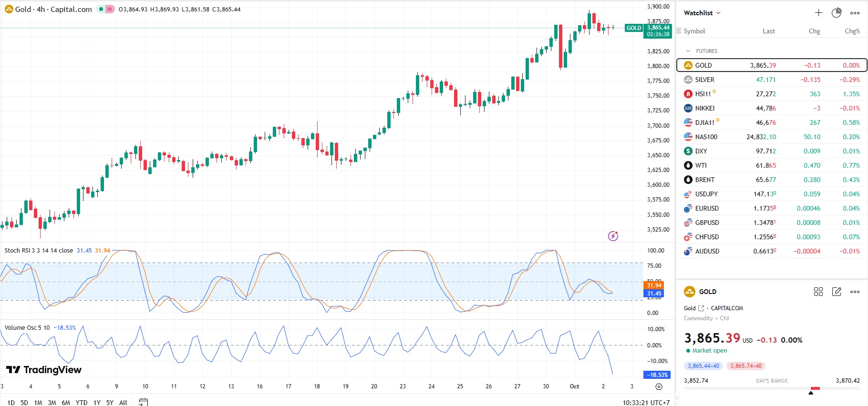This screenshot has height=406, width=868.
Task: Click the add symbol plus icon
Action: (818, 13)
